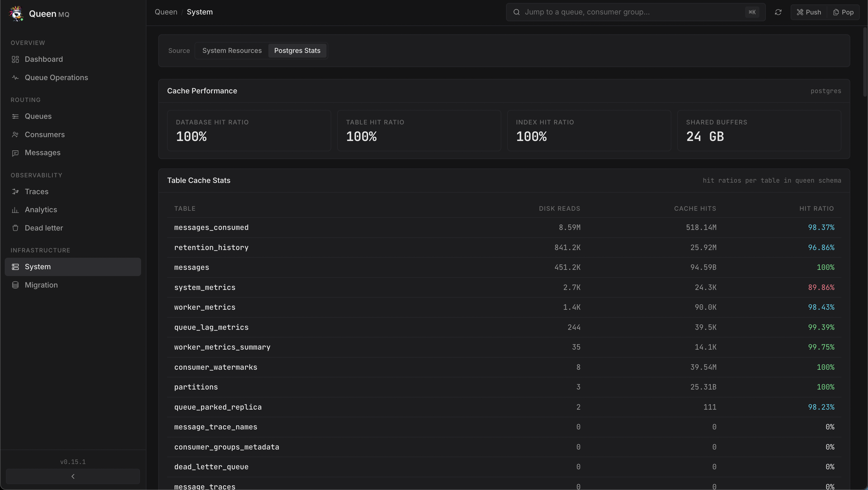Click the Messages chat icon
This screenshot has width=868, height=490.
pyautogui.click(x=15, y=153)
